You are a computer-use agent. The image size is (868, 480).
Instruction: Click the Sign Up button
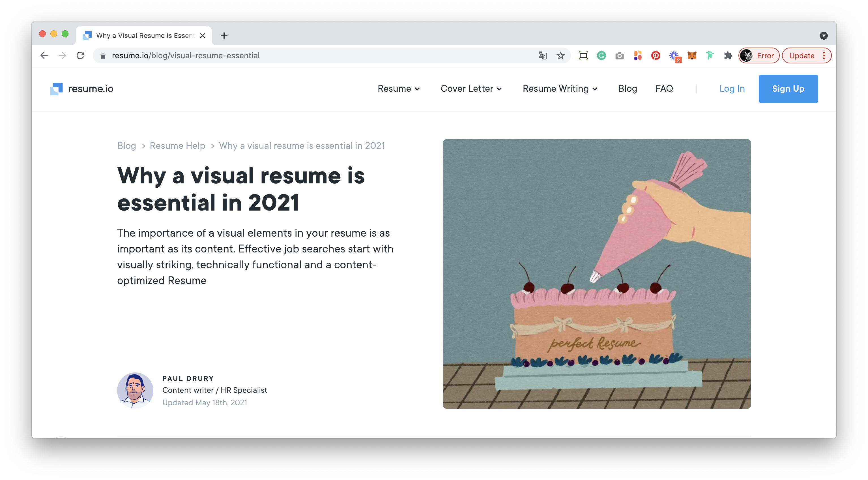point(788,89)
